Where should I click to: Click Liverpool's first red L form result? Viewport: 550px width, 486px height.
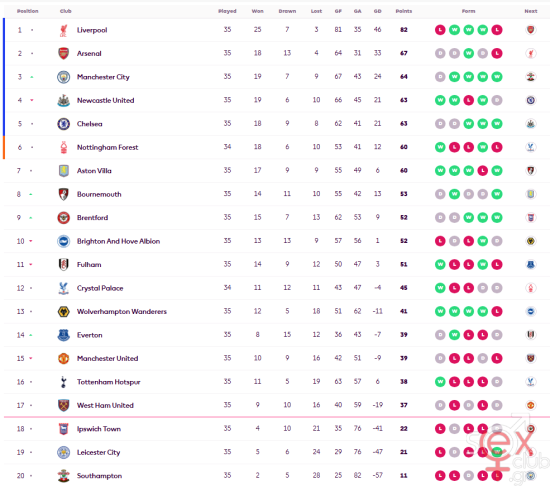coord(440,30)
